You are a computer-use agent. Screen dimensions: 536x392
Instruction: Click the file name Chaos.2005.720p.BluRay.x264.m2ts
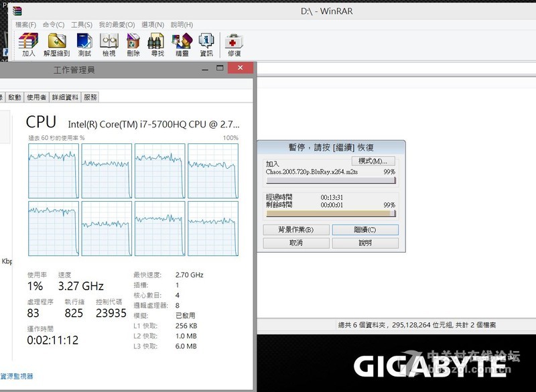(x=312, y=172)
